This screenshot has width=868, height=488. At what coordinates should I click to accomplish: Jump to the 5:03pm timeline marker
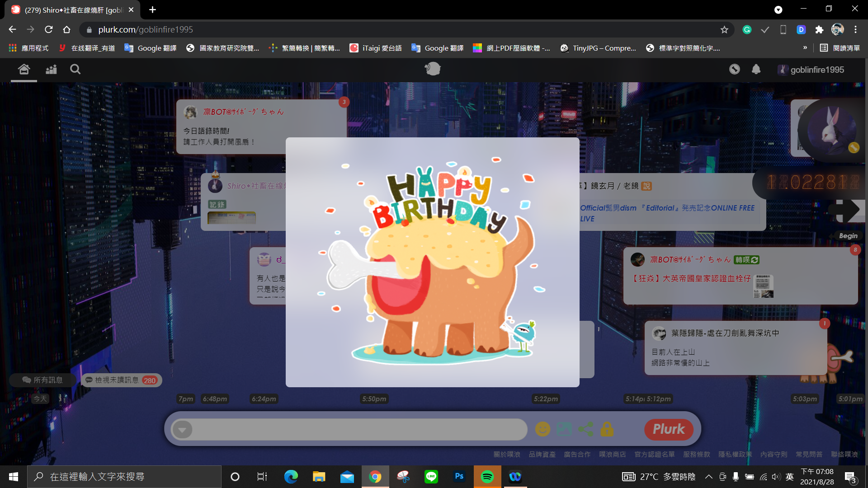(805, 399)
